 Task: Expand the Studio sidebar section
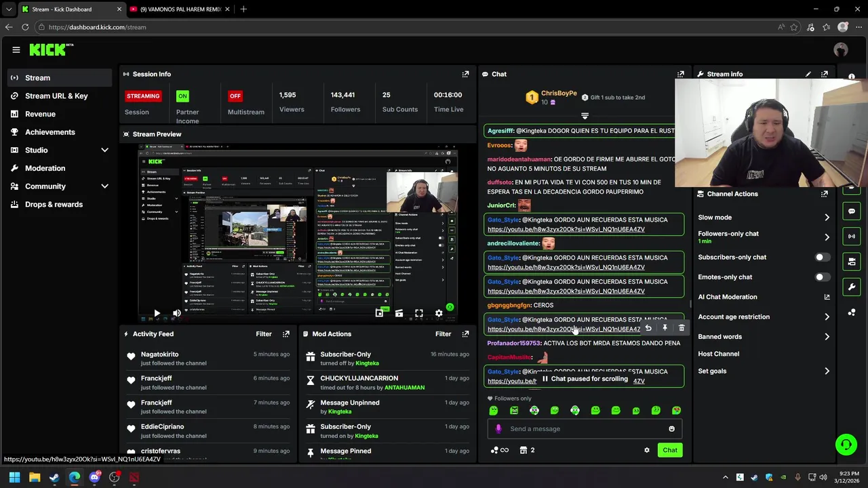(x=104, y=150)
